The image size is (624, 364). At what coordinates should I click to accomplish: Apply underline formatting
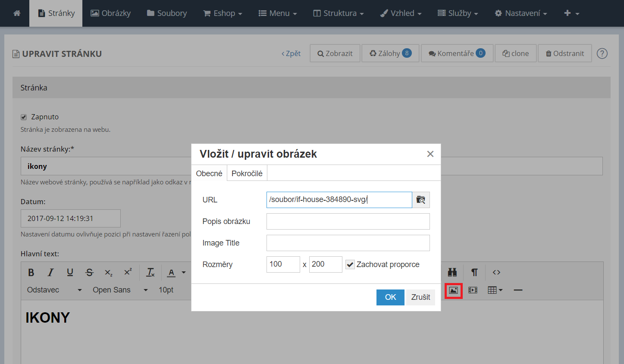click(x=70, y=272)
